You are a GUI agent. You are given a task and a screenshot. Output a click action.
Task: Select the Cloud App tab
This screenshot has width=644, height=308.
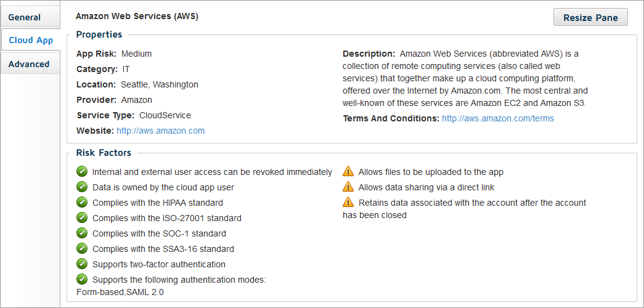point(30,40)
